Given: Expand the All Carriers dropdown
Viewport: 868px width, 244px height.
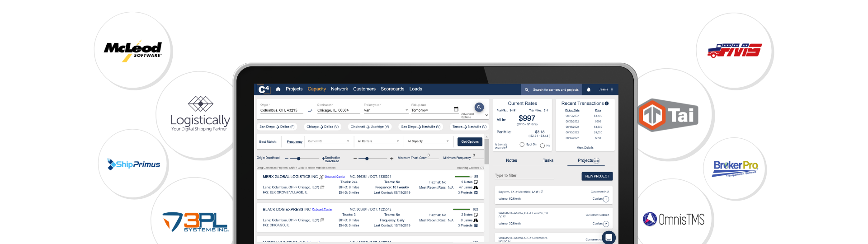Looking at the screenshot, I should click(x=378, y=141).
